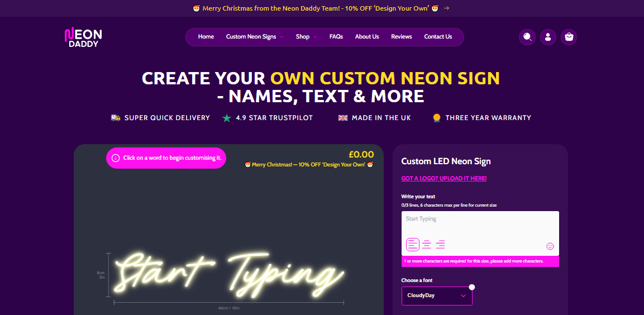The height and width of the screenshot is (315, 644).
Task: Open the Reviews menu item
Action: (x=401, y=36)
